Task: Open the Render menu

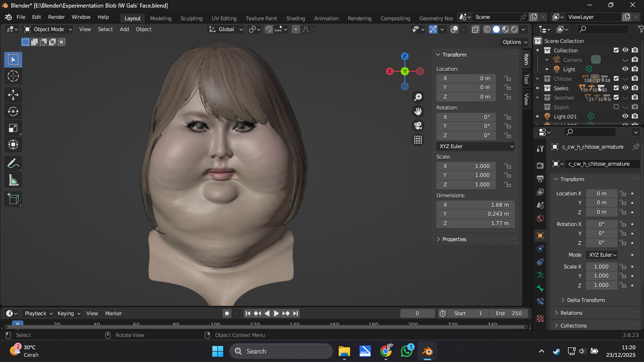Action: (57, 17)
